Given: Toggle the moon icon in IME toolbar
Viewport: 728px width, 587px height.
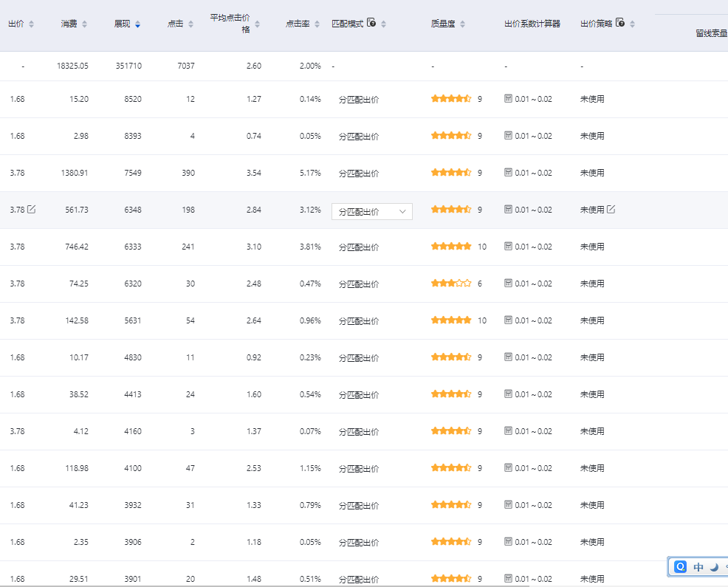Looking at the screenshot, I should coord(714,567).
